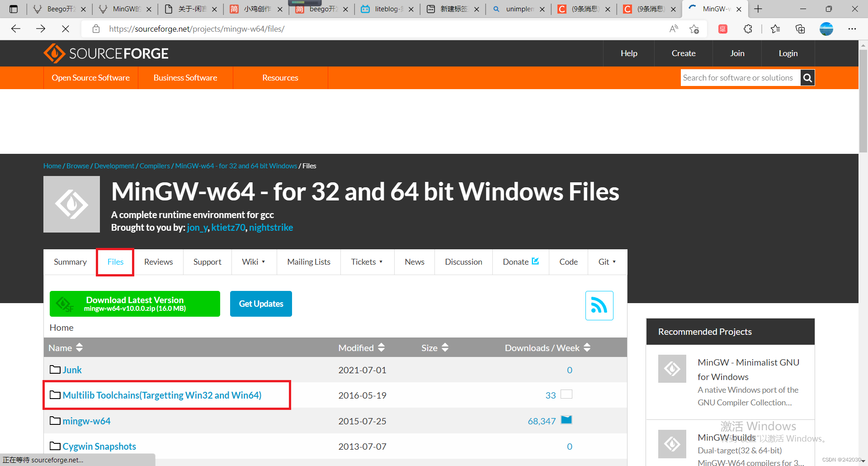Open a new browser tab

pos(758,9)
